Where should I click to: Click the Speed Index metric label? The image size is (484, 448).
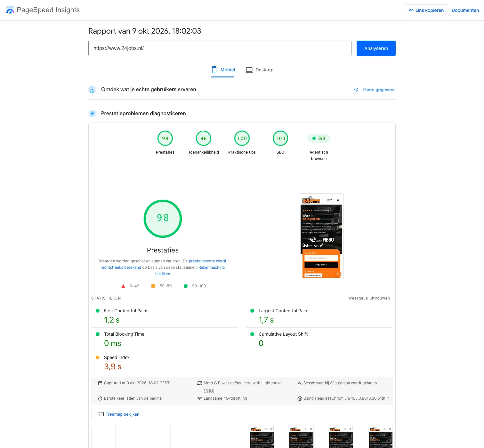point(117,357)
